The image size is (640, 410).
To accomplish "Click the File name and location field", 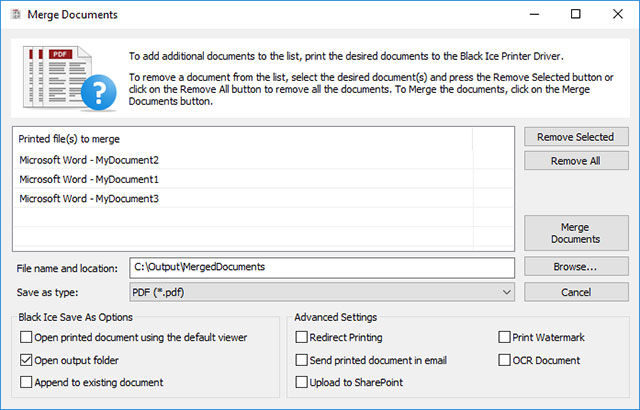I will (x=322, y=268).
